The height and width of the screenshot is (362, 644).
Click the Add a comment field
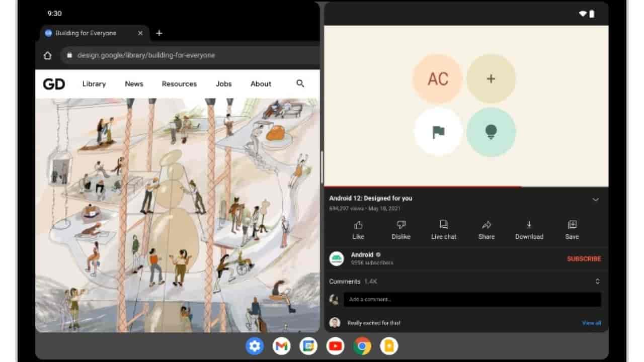(x=472, y=300)
